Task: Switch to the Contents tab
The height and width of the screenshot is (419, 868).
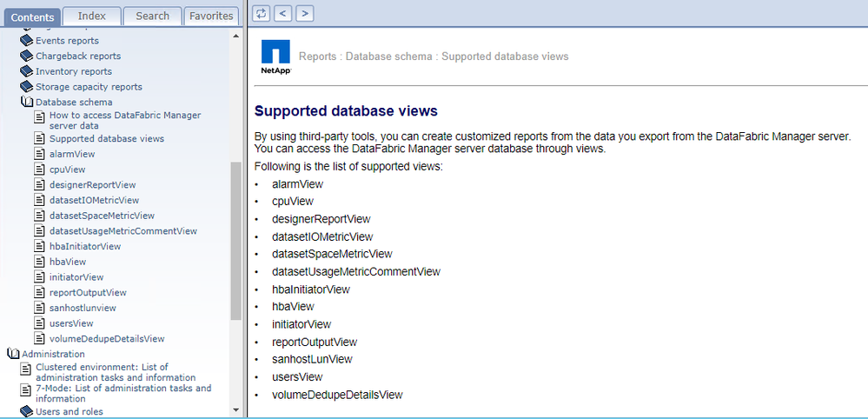Action: pyautogui.click(x=32, y=17)
